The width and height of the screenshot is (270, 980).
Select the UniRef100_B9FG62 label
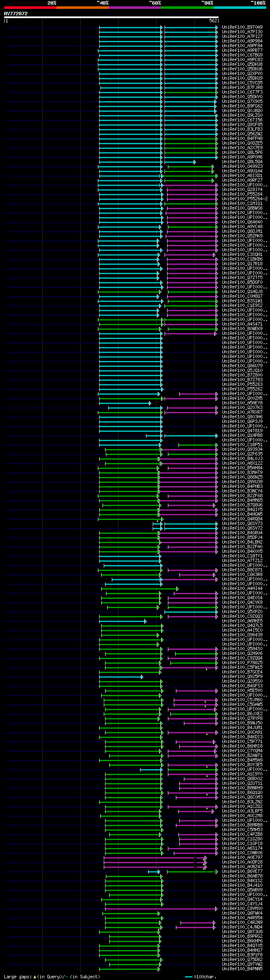242,106
